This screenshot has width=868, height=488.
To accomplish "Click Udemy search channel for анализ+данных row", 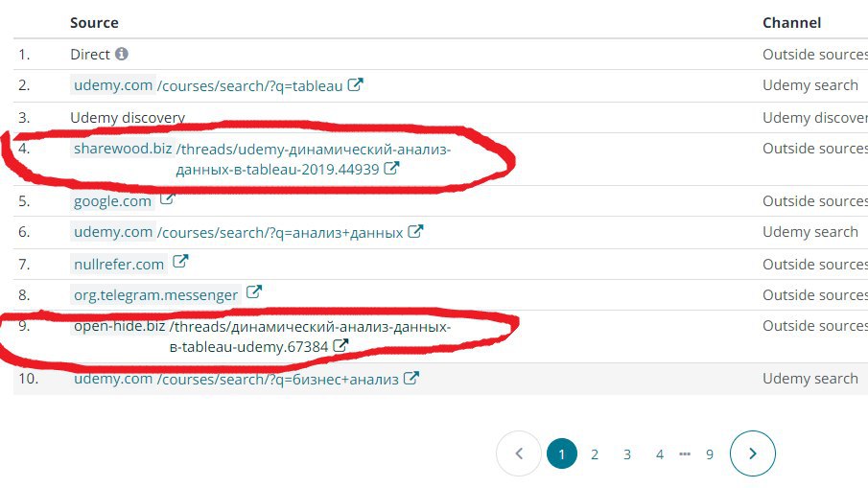I will (x=810, y=231).
